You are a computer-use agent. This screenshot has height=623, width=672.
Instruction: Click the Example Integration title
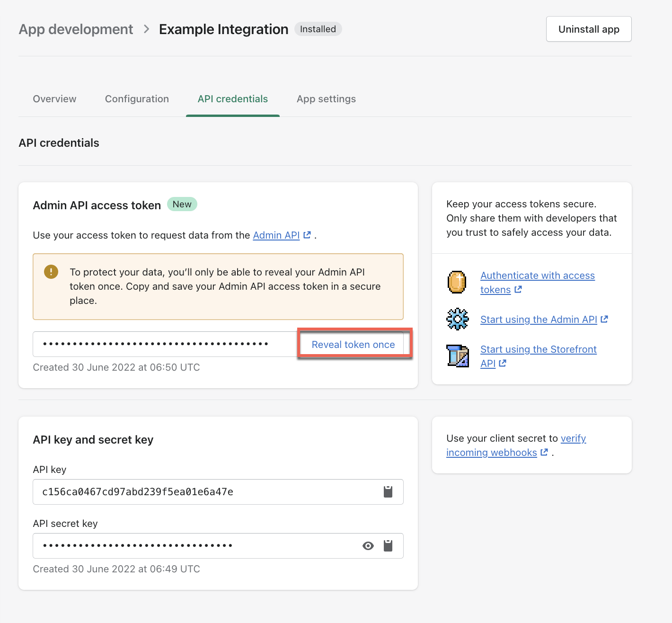[223, 29]
